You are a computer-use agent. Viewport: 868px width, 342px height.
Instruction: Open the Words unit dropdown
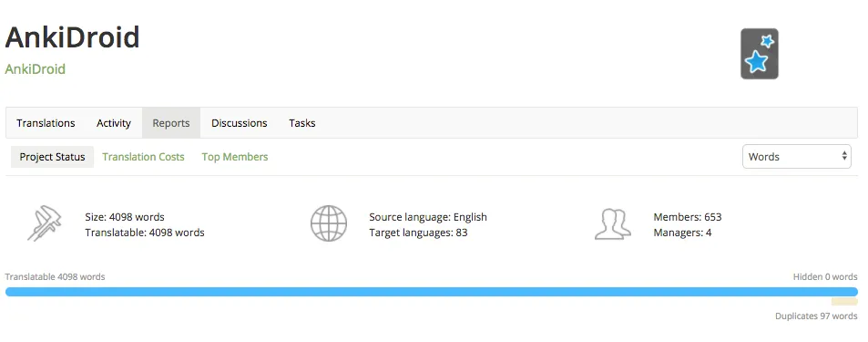797,157
